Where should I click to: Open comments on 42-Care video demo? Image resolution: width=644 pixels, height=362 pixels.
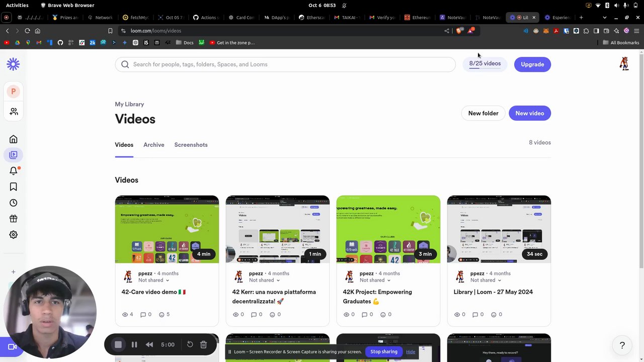pos(146,314)
